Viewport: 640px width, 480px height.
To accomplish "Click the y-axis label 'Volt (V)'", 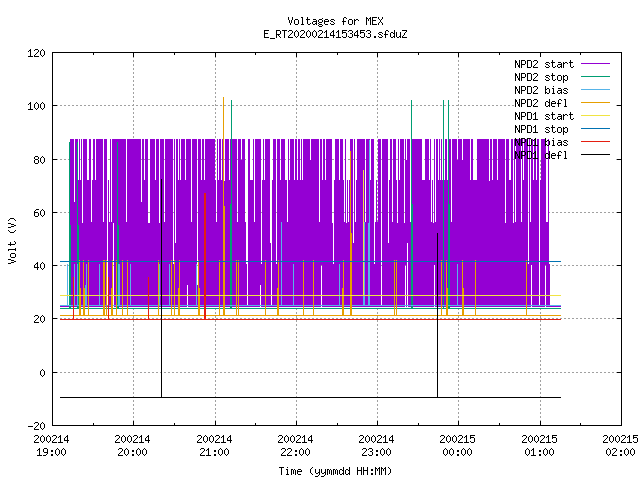I will [12, 240].
